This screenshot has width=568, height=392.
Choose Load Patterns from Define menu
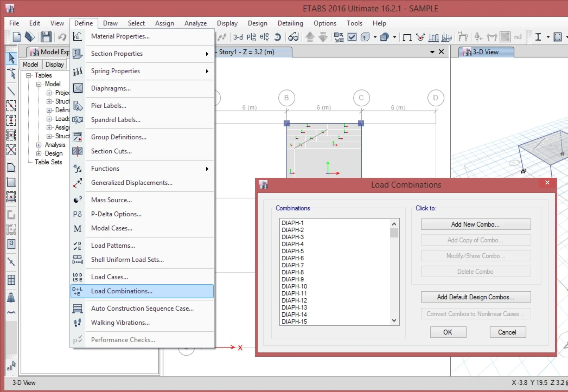coord(113,245)
